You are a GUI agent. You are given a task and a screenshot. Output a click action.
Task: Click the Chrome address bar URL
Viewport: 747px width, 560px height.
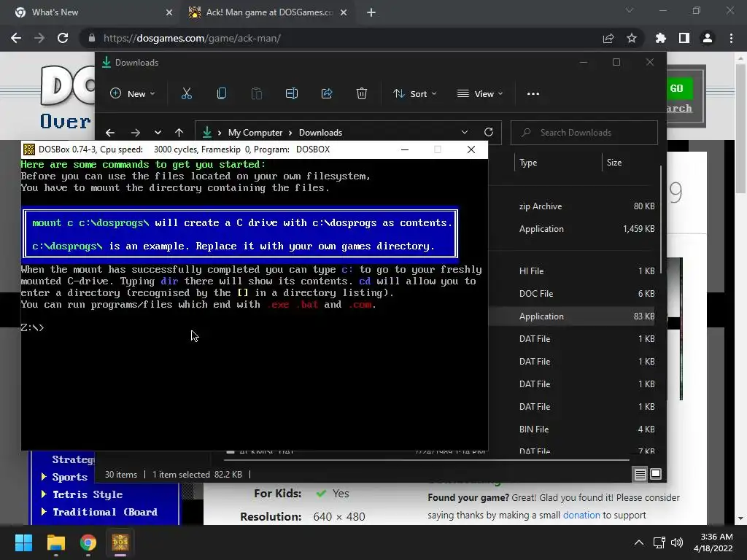[192, 38]
